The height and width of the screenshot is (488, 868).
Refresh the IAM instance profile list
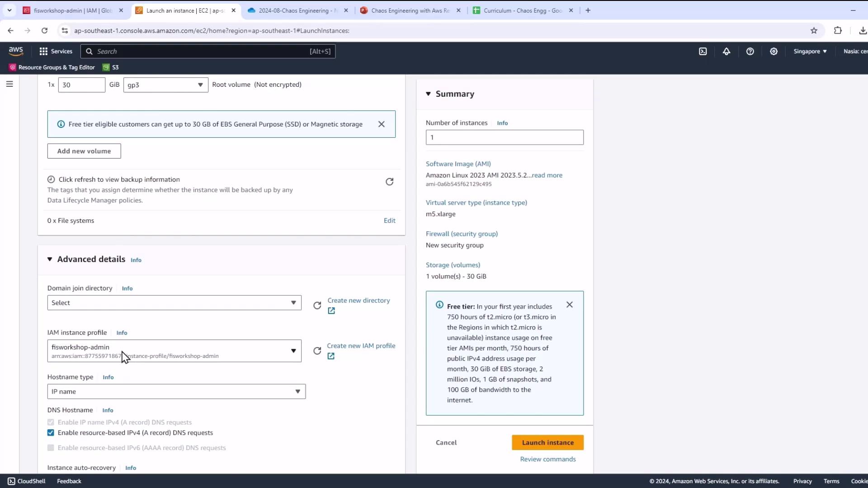click(x=317, y=351)
